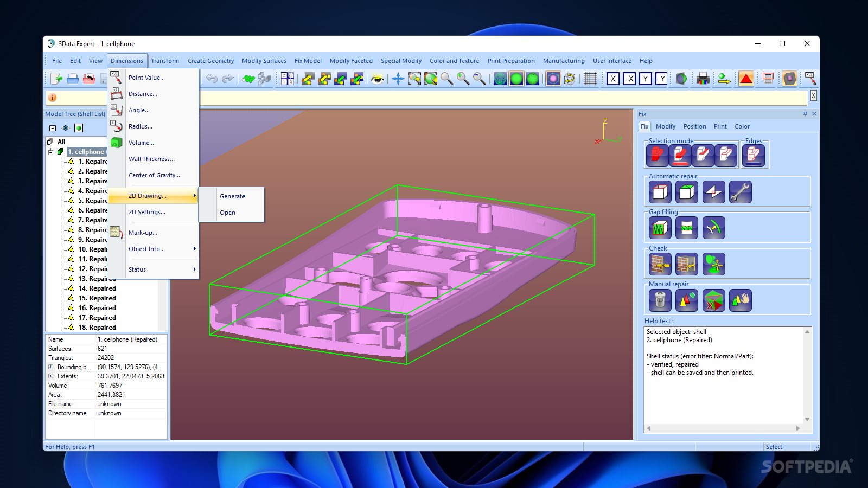Click the eye view icon in toolbar
Image resolution: width=868 pixels, height=488 pixels.
point(378,79)
